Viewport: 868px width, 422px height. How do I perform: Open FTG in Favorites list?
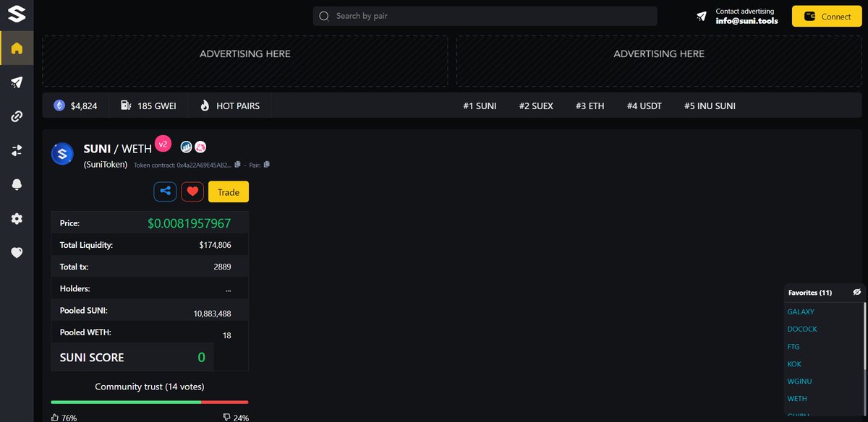click(x=793, y=347)
